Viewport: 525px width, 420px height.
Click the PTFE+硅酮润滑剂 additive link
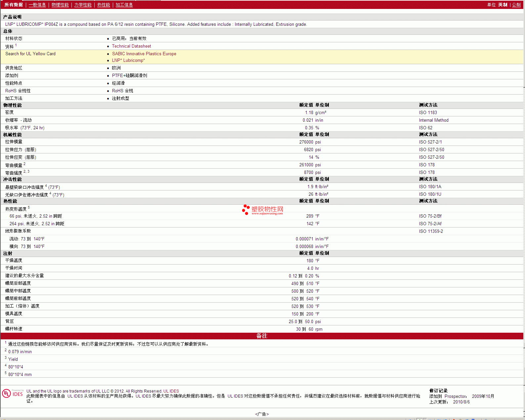129,76
